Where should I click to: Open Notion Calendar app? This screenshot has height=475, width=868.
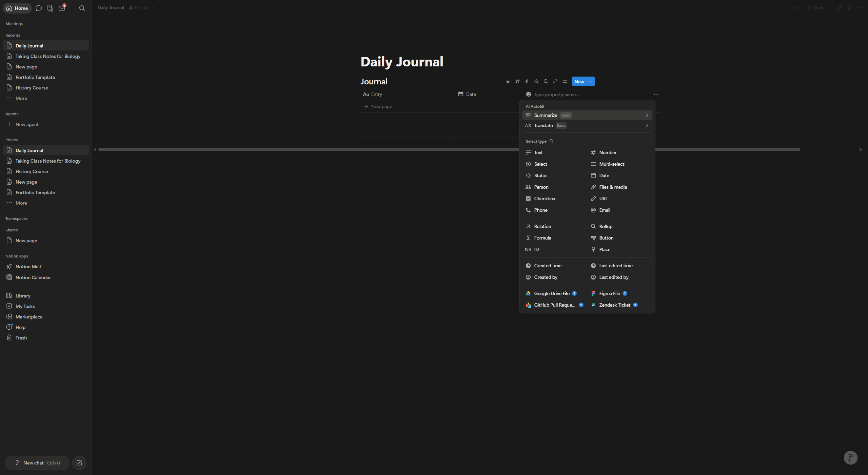click(x=45, y=277)
